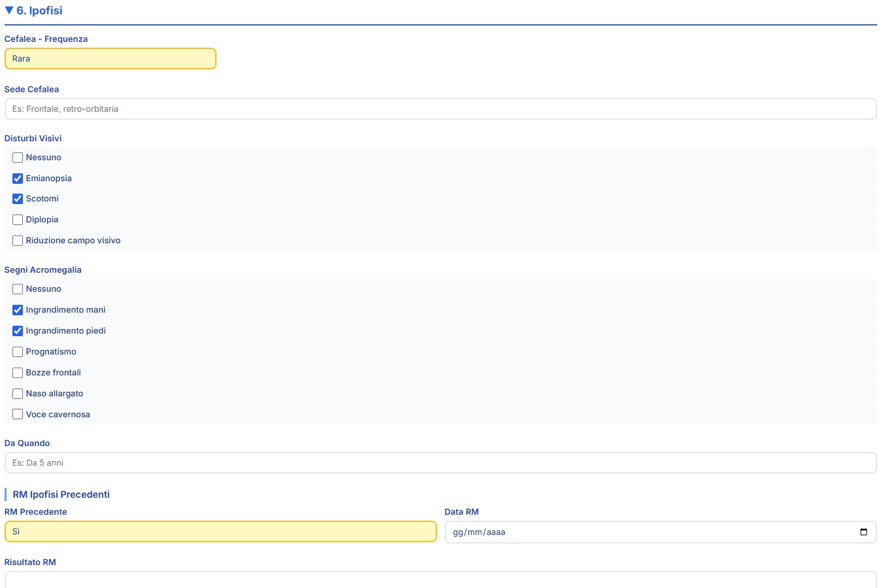Open RM Precedente dropdown

pos(220,532)
